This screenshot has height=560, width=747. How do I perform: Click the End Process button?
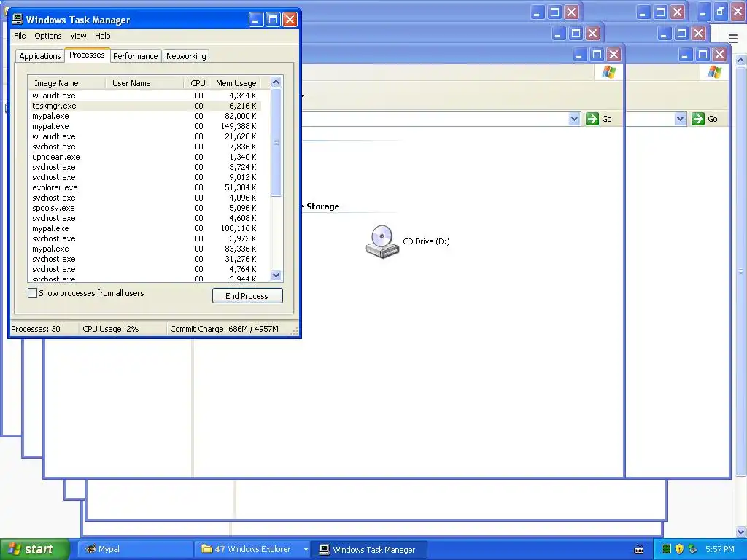tap(247, 296)
